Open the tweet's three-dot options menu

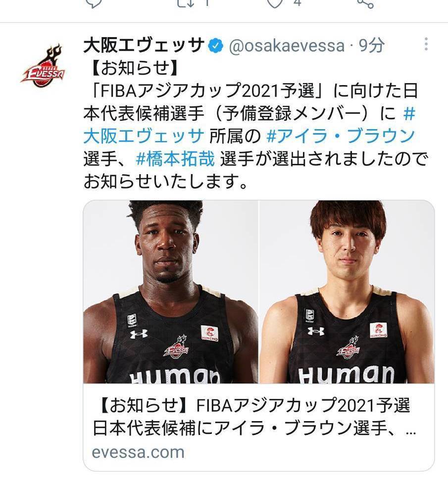coord(426,45)
